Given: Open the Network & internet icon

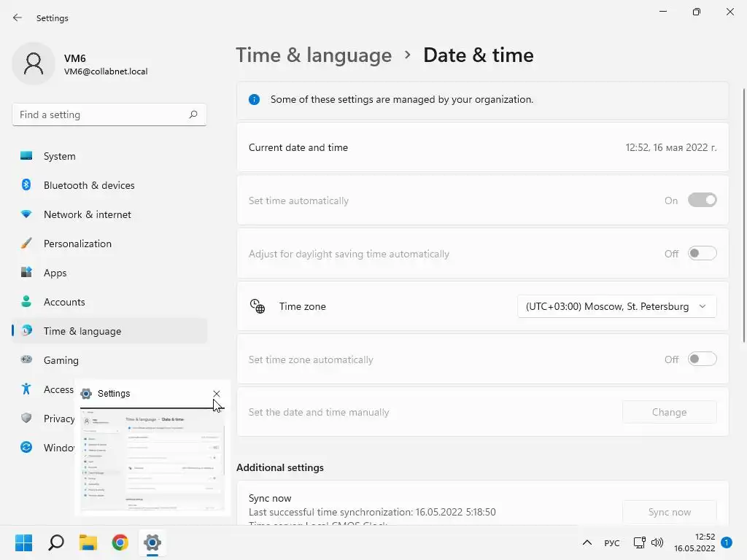Looking at the screenshot, I should click(26, 214).
